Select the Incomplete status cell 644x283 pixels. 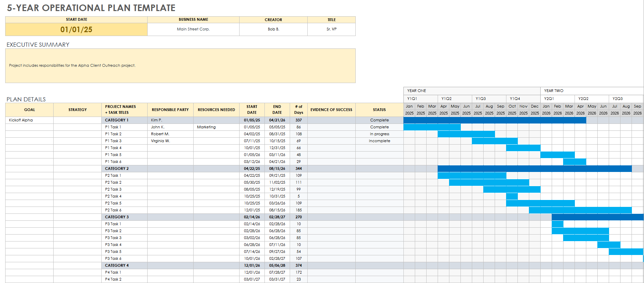point(379,141)
